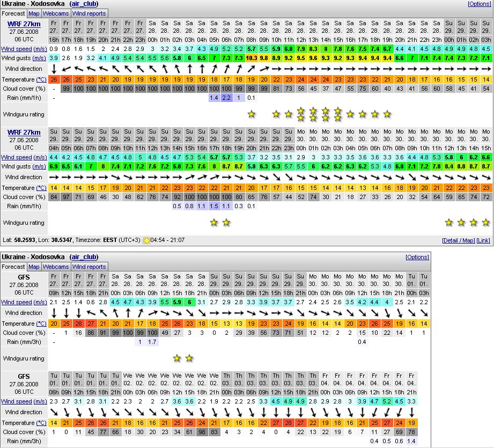The width and height of the screenshot is (494, 448).
Task: Click the first single star in the top WRF rating row
Action: coord(251,114)
